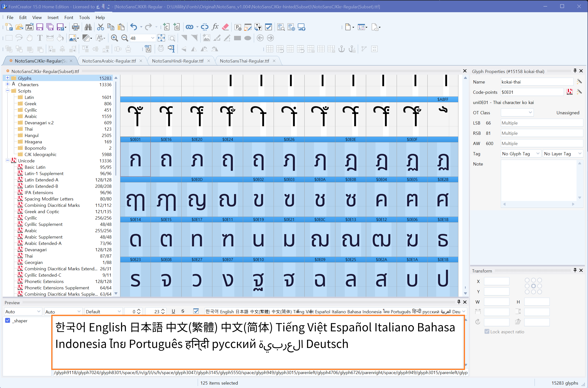Expand the Characters tree node

point(8,84)
